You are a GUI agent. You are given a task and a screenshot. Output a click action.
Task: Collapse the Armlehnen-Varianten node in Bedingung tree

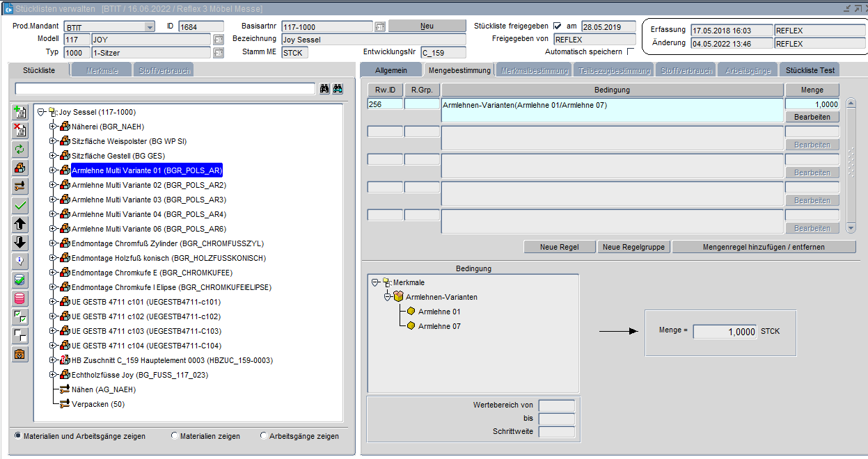[x=388, y=297]
